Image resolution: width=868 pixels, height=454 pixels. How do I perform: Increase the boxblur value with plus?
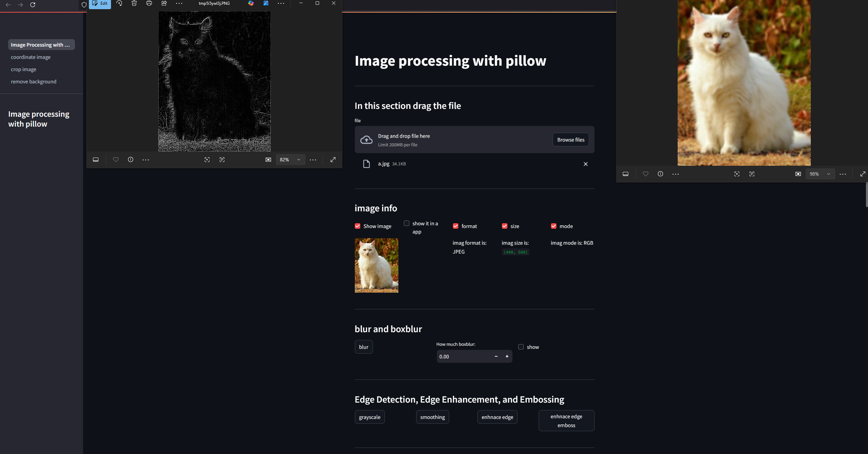pos(507,356)
